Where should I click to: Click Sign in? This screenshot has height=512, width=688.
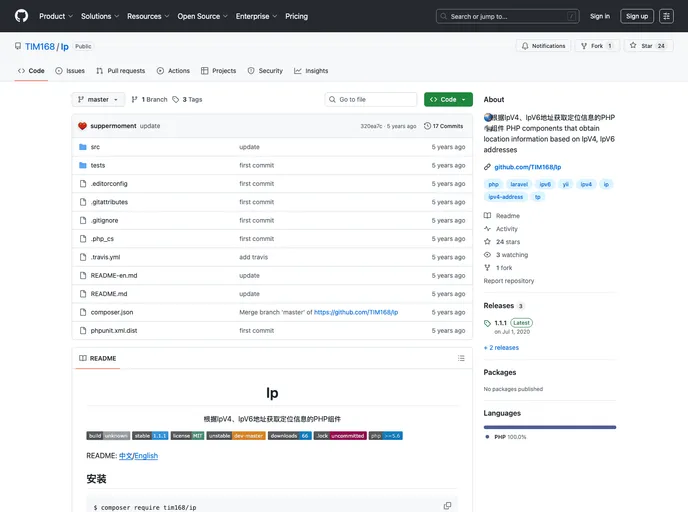click(599, 16)
